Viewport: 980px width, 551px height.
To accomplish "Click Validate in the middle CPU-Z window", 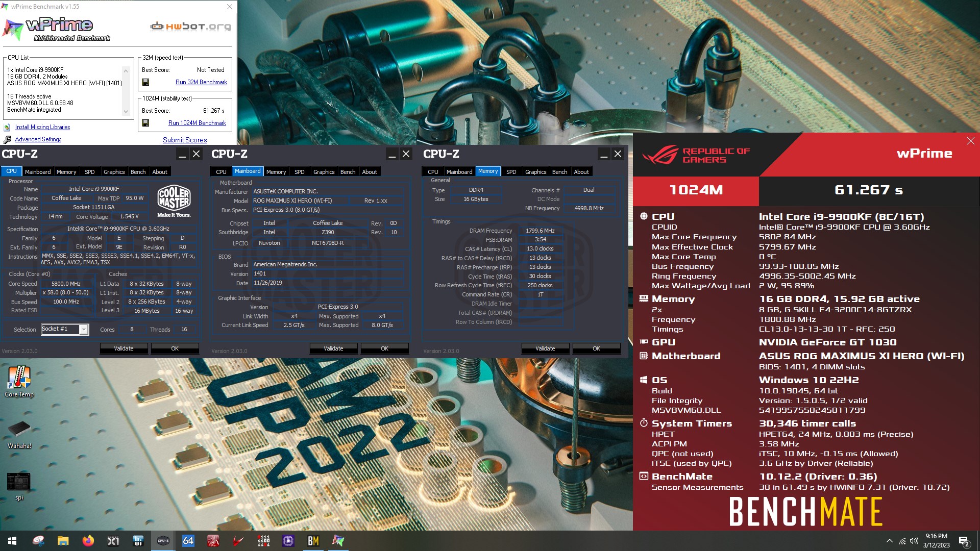I will (333, 348).
